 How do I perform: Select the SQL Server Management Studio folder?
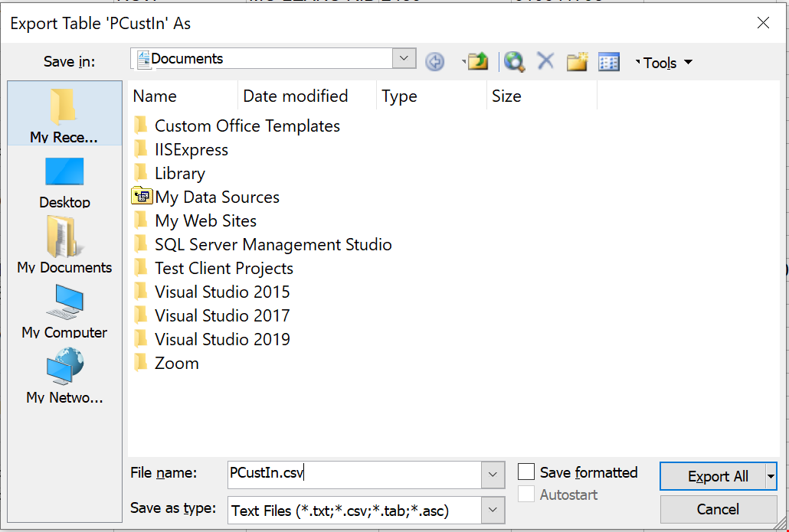tap(263, 244)
